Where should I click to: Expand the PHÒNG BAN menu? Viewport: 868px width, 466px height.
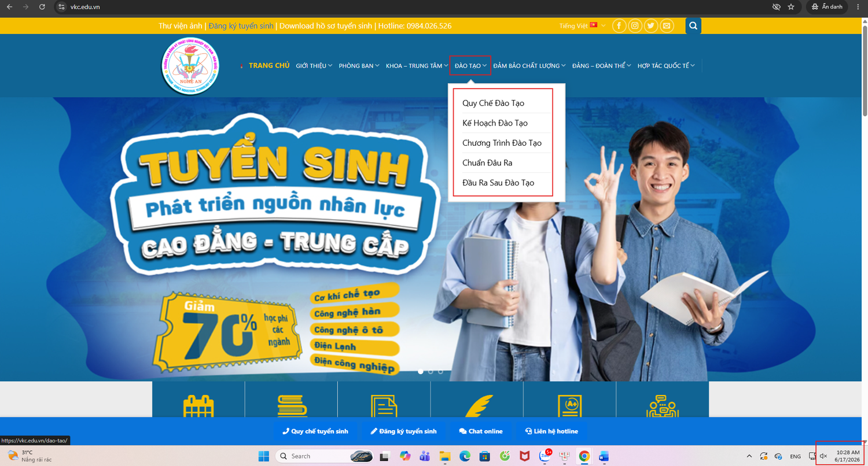coord(359,66)
